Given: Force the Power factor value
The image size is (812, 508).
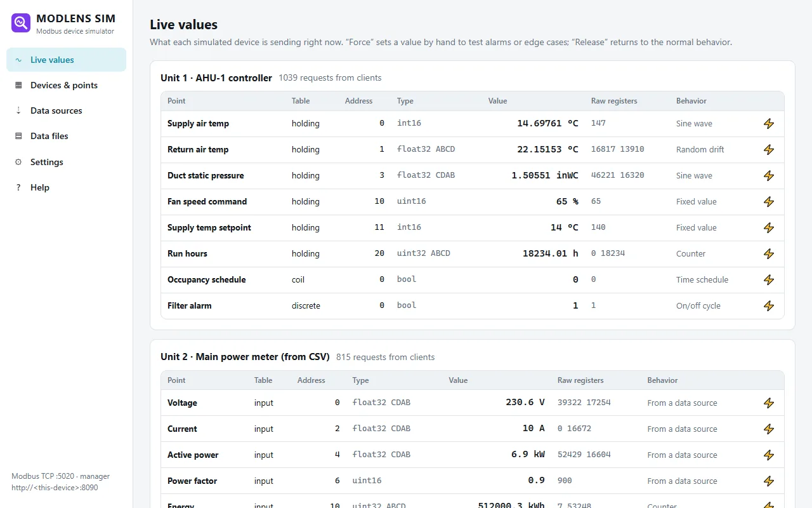Looking at the screenshot, I should point(769,481).
